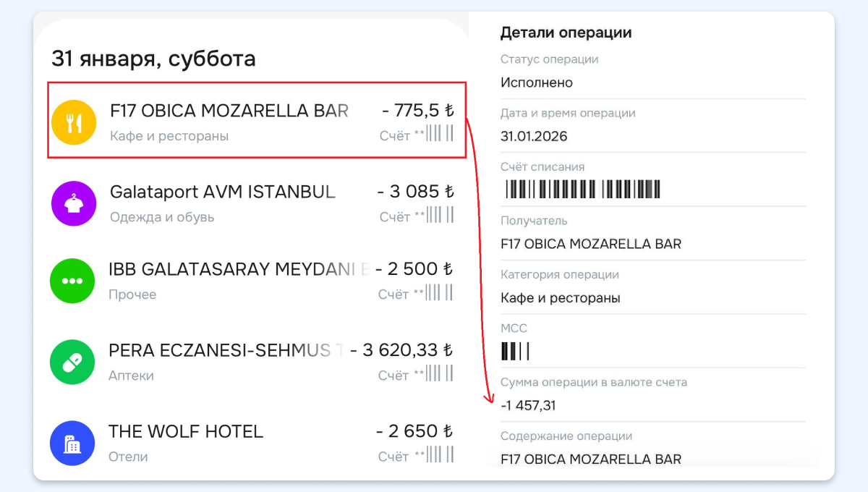Click the Исполнено operation status value
This screenshot has height=492, width=868.
click(x=537, y=82)
